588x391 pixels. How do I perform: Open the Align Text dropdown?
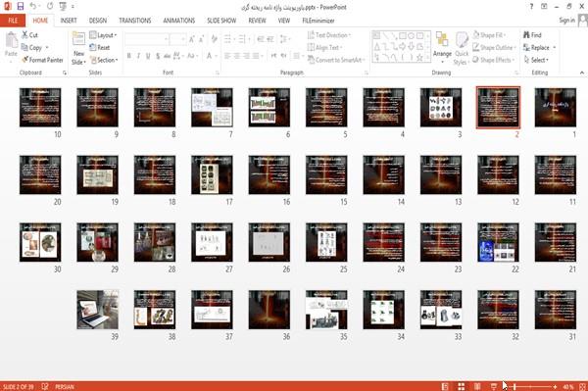point(324,48)
